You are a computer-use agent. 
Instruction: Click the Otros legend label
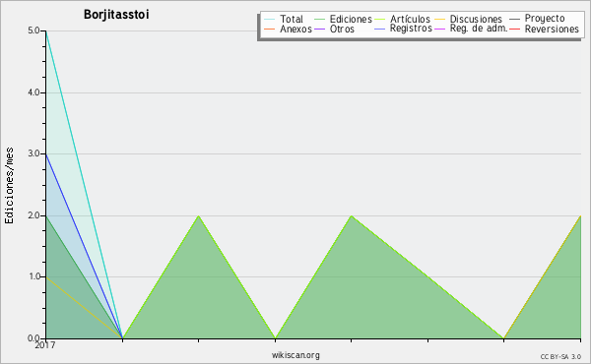(342, 29)
